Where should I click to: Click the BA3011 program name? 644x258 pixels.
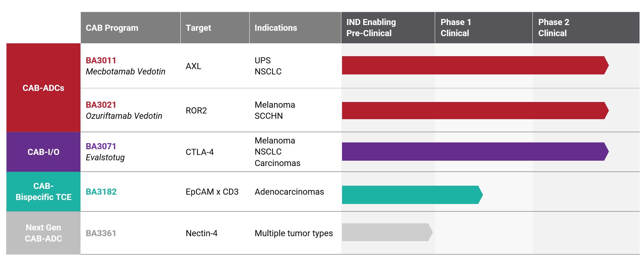point(101,60)
